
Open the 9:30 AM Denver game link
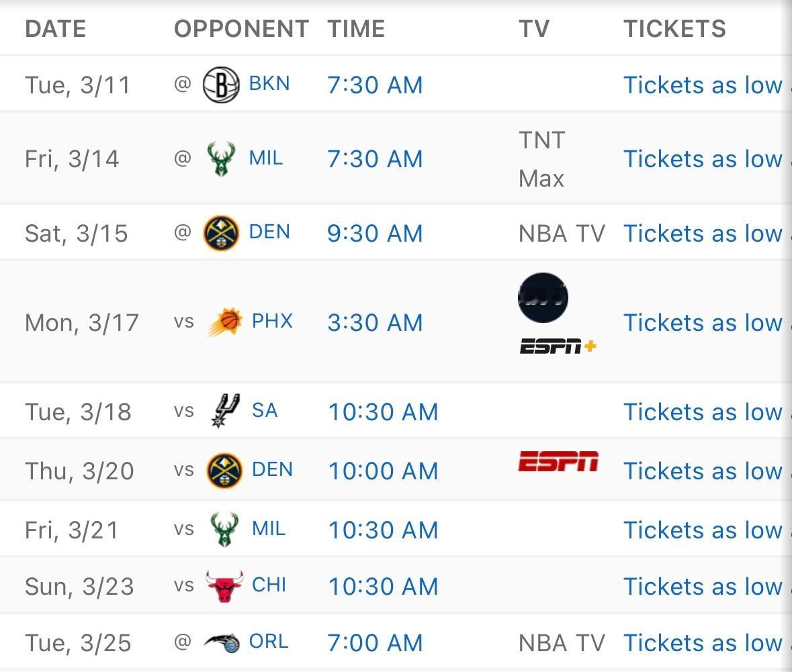(x=375, y=233)
